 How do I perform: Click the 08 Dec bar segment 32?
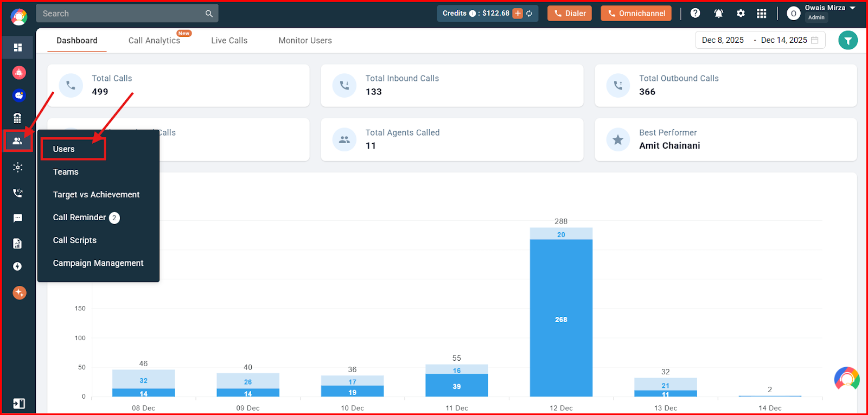click(144, 379)
